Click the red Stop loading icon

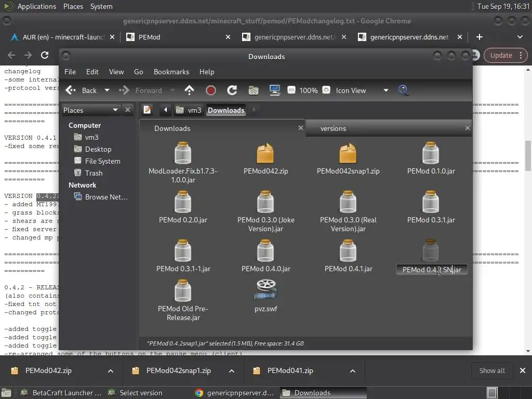(x=211, y=90)
